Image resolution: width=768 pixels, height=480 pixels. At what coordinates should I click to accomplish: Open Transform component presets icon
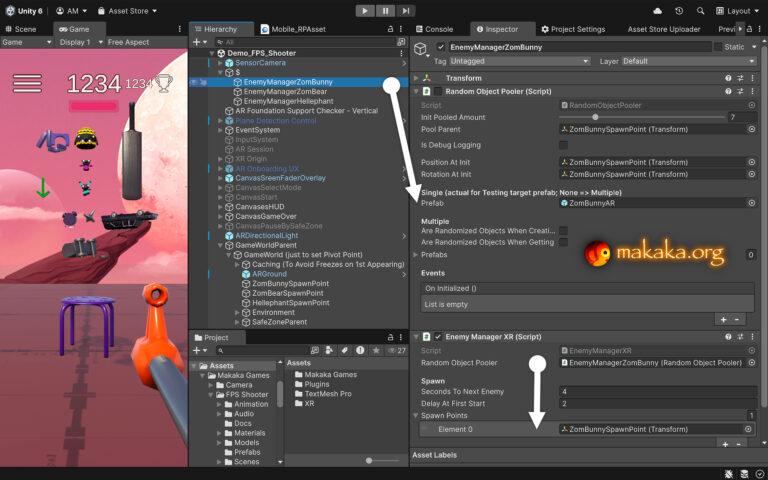[740, 78]
